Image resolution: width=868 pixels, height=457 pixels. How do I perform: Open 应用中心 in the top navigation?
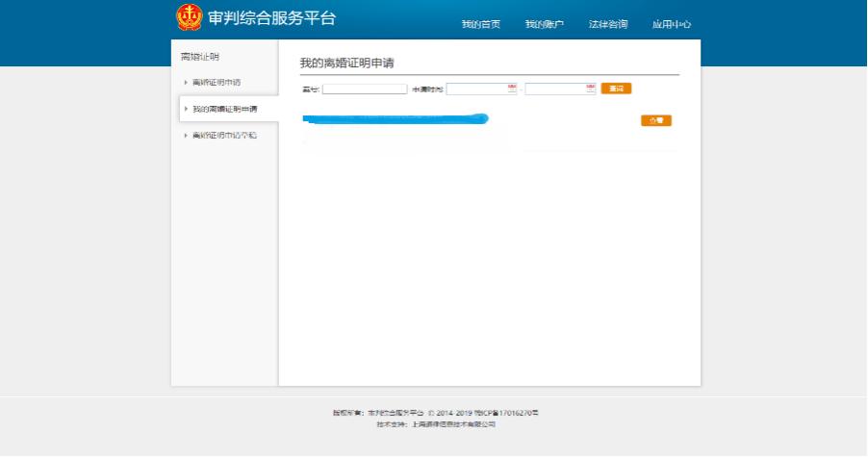671,24
